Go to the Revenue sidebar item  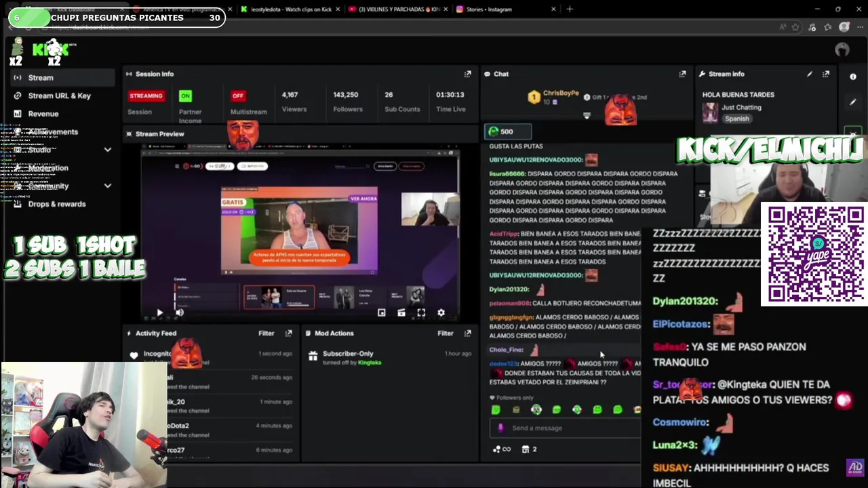43,114
